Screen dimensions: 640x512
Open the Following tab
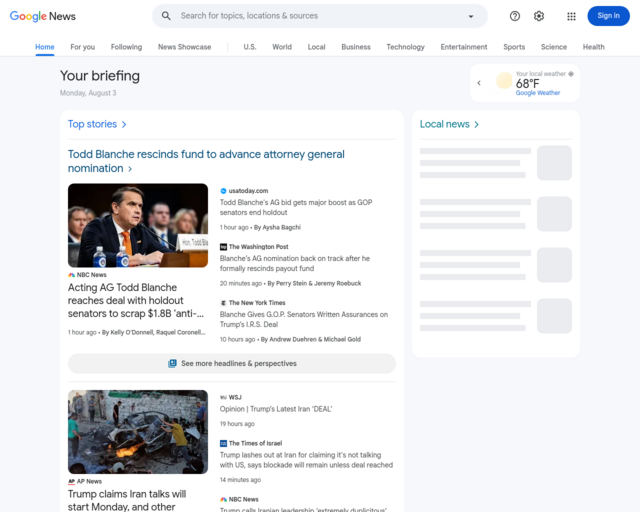coord(127,47)
